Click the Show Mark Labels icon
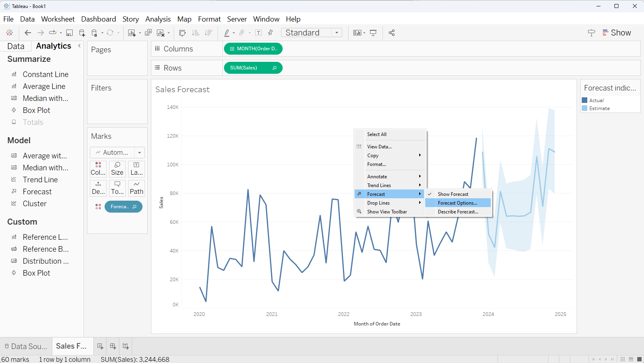The height and width of the screenshot is (363, 644). [x=258, y=33]
